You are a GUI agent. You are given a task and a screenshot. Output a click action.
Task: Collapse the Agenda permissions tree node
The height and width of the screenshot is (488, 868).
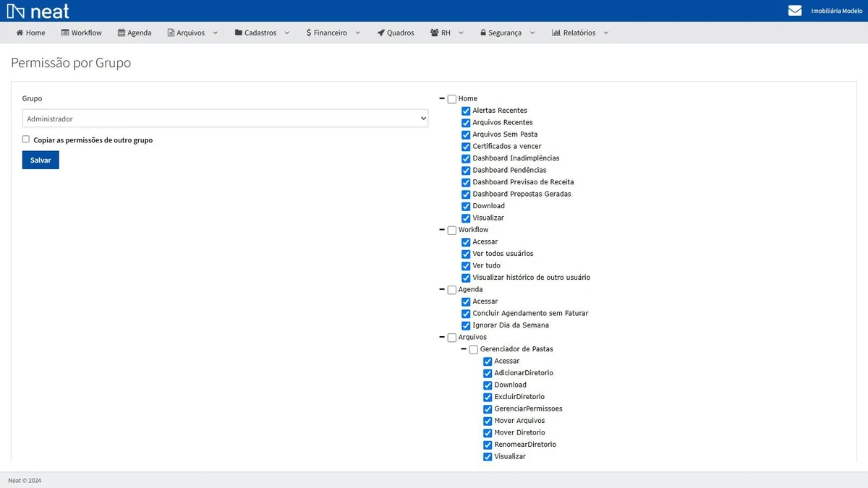pos(442,289)
